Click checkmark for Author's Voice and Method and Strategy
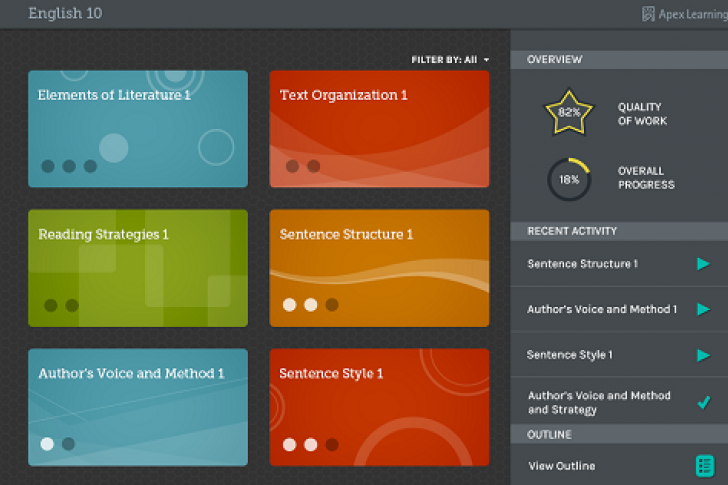728x485 pixels. point(704,402)
